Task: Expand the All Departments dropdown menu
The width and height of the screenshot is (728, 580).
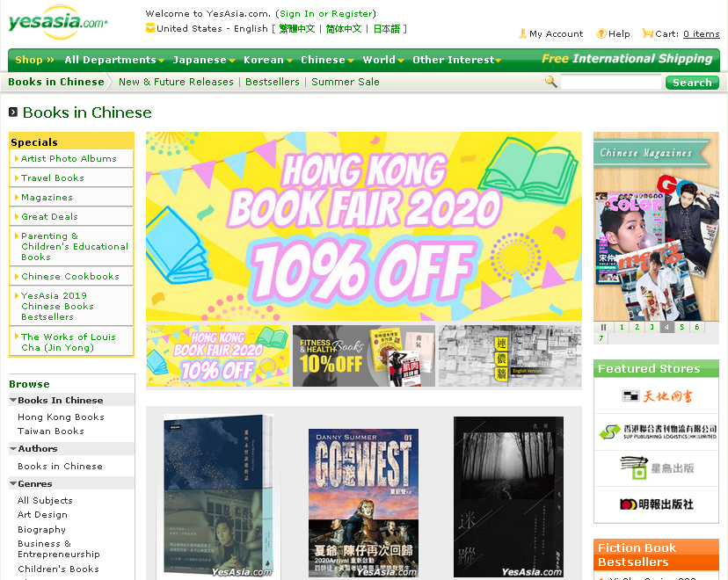Action: [114, 60]
